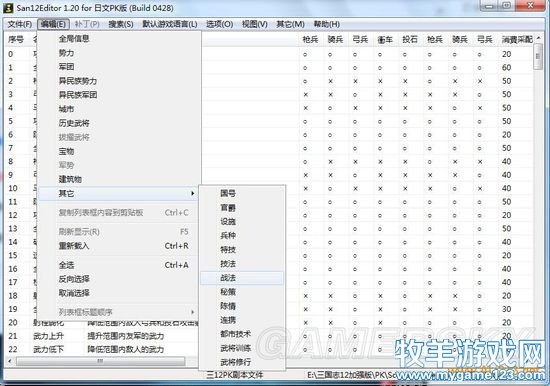The height and width of the screenshot is (386, 550).
Task: Select the highlighted 战法 submenu item
Action: [x=242, y=278]
